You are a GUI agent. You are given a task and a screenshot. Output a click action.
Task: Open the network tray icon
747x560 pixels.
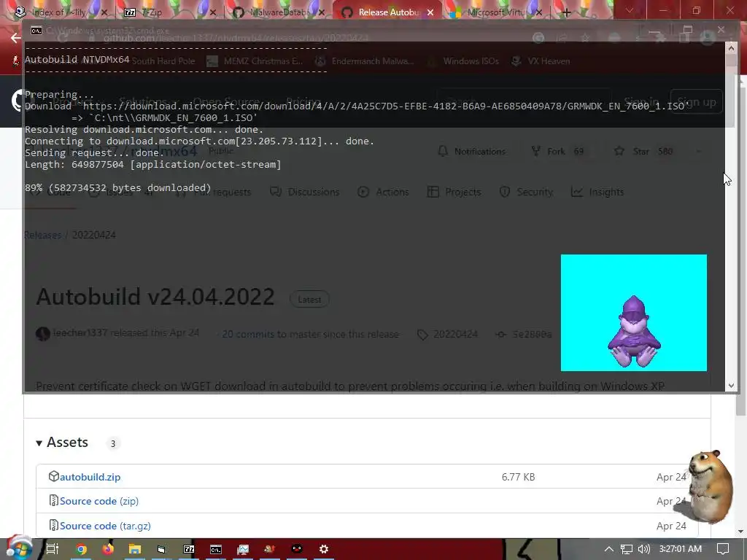(627, 550)
